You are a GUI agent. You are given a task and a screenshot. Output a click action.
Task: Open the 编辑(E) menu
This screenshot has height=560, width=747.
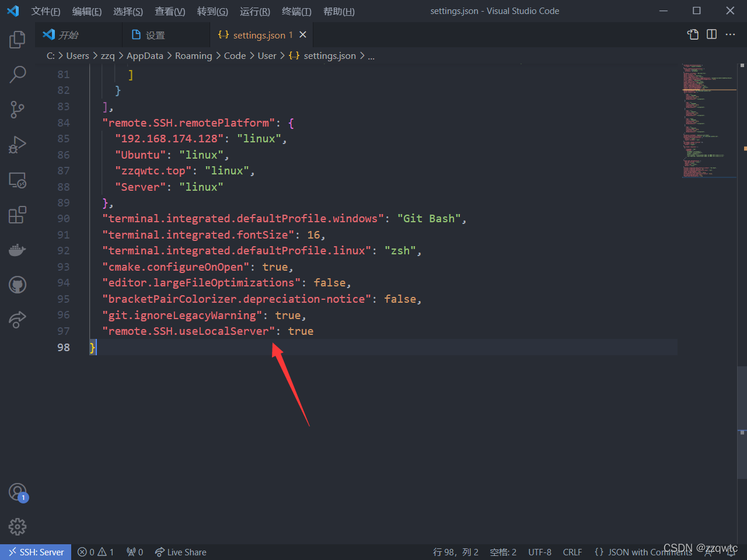click(x=87, y=11)
